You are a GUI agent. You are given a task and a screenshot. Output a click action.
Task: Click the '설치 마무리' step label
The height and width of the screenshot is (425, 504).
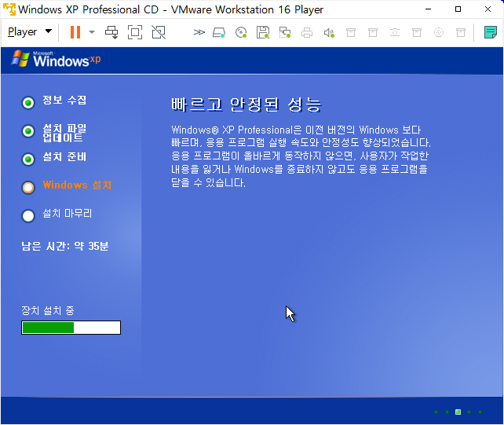click(68, 213)
